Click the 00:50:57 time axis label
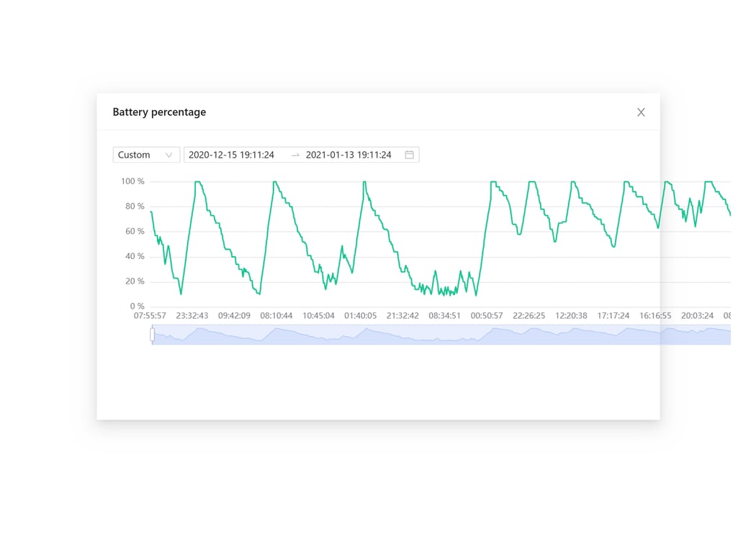756x534 pixels. 487,316
